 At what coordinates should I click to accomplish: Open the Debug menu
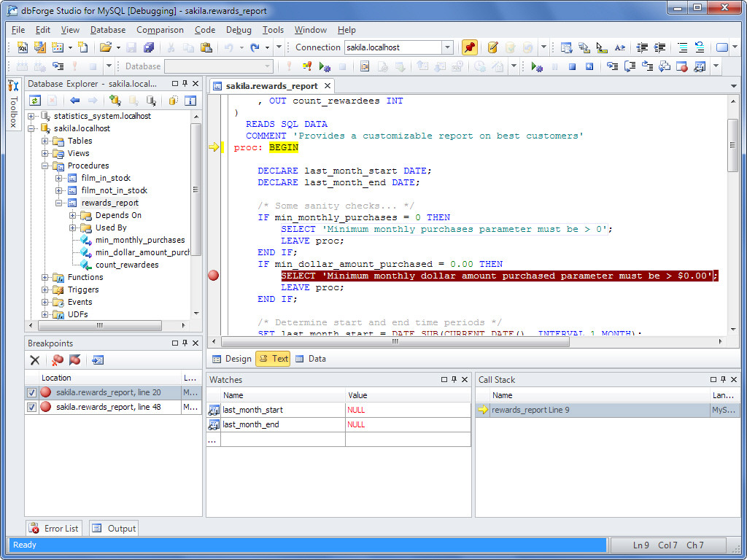click(x=239, y=29)
